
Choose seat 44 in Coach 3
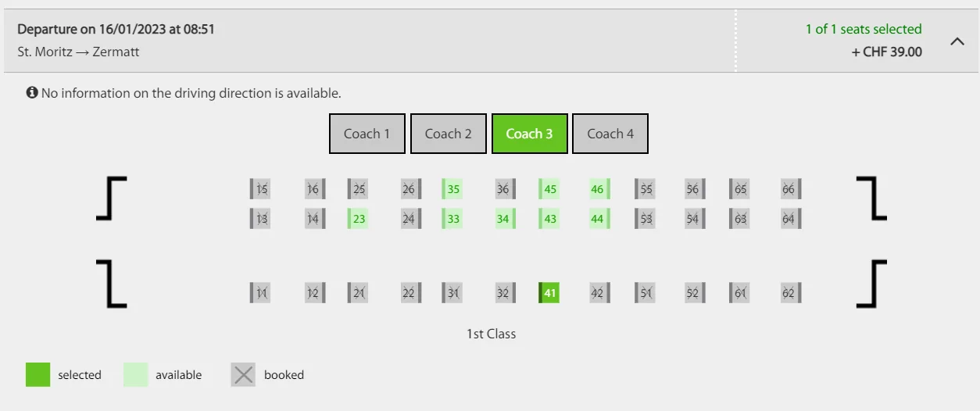coord(599,219)
